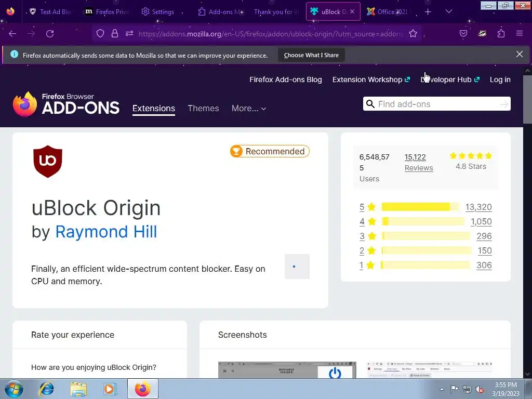Launch Internet Explorer from taskbar
Screen dimensions: 532x399
pos(46,389)
